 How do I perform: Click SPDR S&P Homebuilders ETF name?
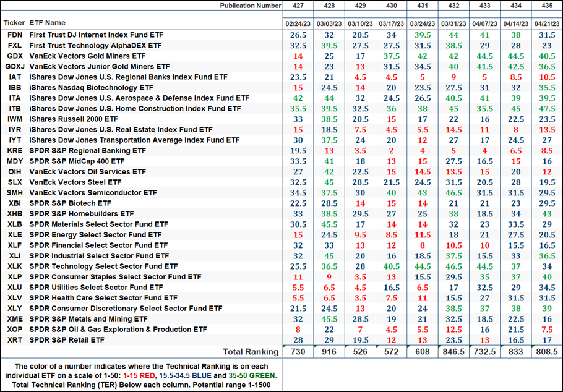(82, 214)
